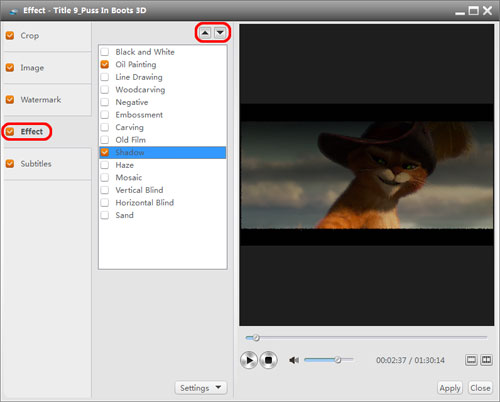Click the 00:02:37 / 01:30:14 time display
The image size is (500, 402).
click(410, 360)
